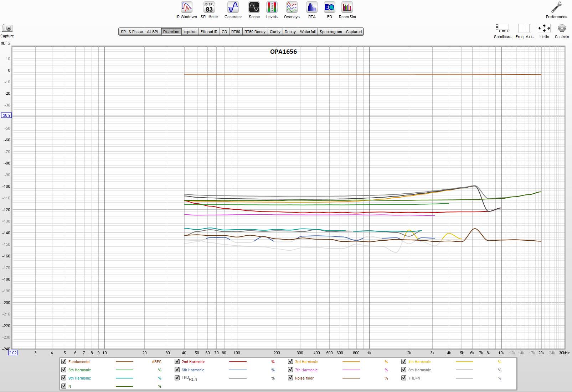Uncheck the 8th Harmonic checkbox
The image size is (572, 392).
(404, 370)
